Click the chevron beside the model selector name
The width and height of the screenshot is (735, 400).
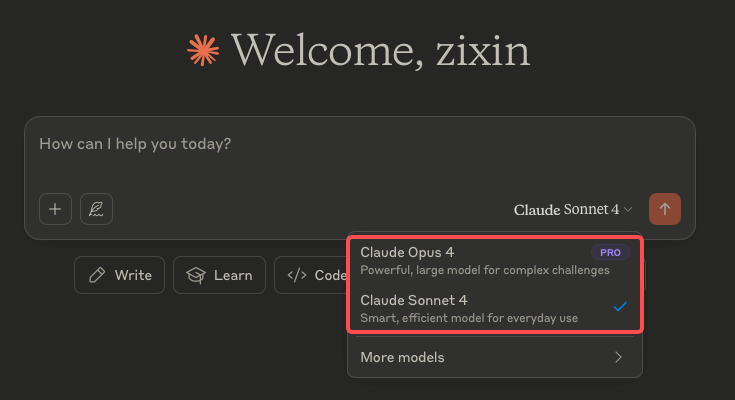(x=628, y=210)
